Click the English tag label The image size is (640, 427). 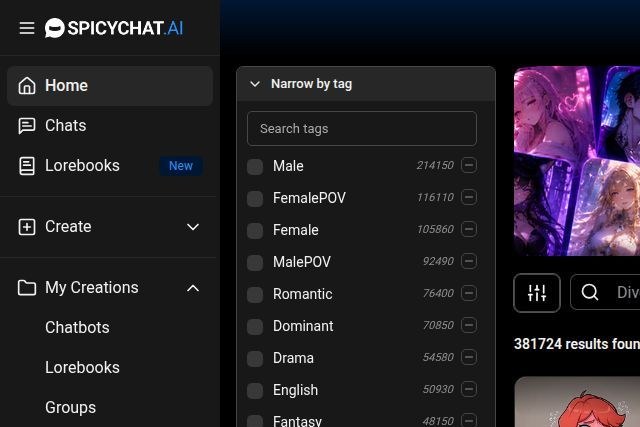(x=296, y=390)
